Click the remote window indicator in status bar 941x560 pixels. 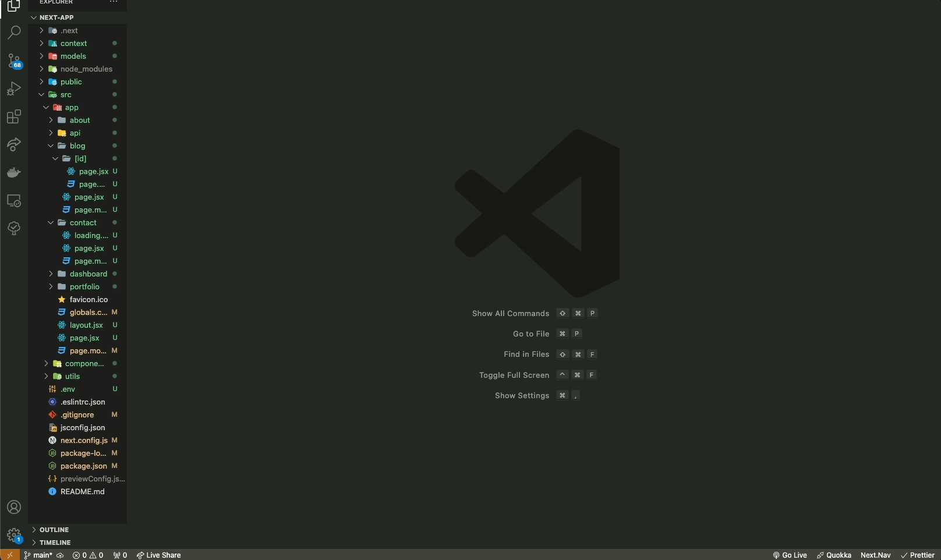[9, 555]
